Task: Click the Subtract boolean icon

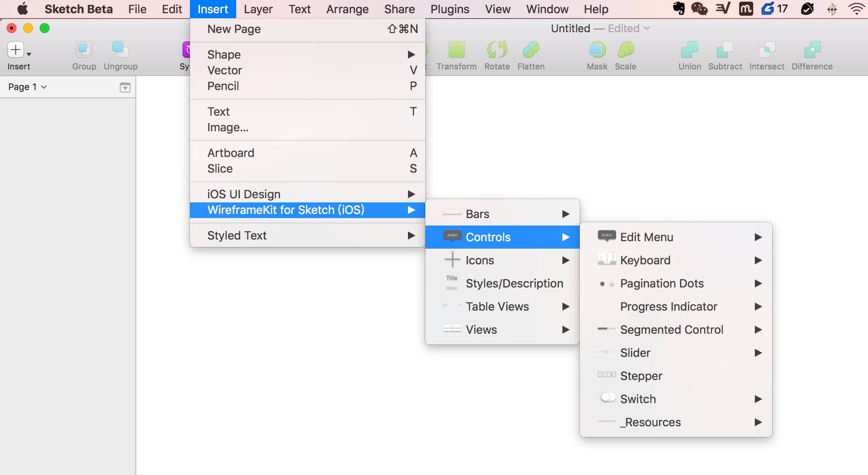Action: 725,50
